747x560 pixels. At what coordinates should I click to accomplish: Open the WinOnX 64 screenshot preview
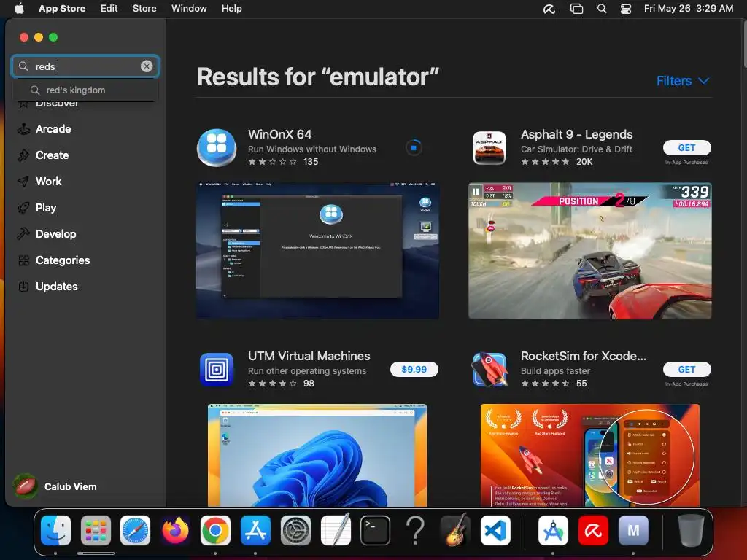point(317,251)
